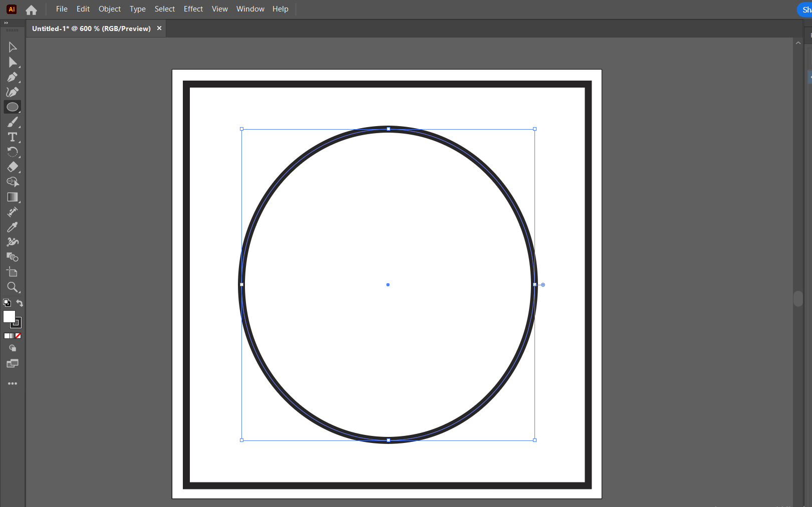Image resolution: width=812 pixels, height=507 pixels.
Task: Open the Edit menu
Action: (x=83, y=9)
